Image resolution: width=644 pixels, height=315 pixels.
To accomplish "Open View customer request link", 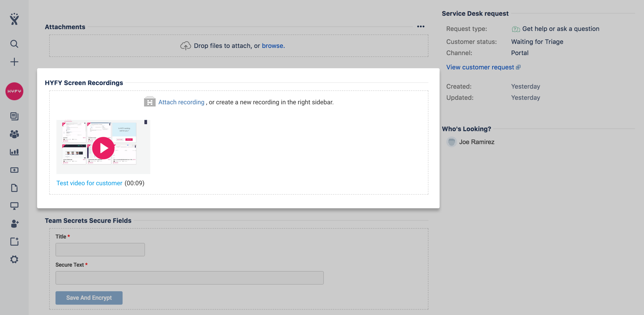I will (480, 67).
